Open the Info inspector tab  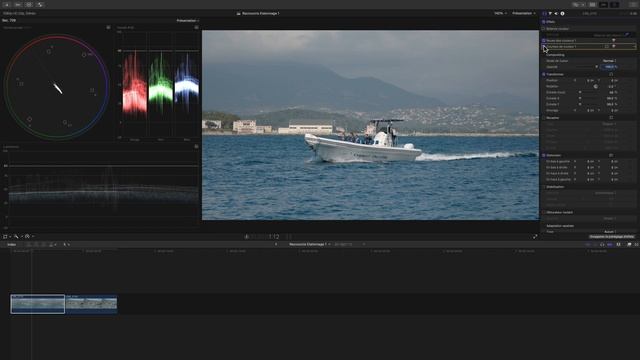pos(562,13)
